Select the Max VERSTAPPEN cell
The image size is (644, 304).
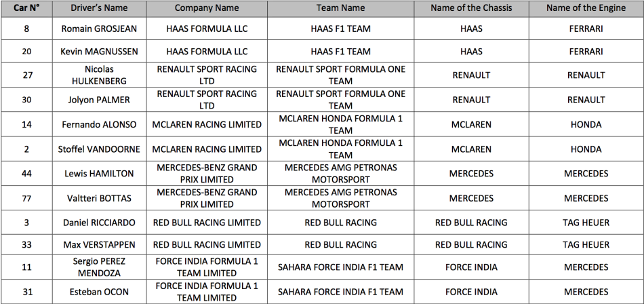[x=99, y=245]
